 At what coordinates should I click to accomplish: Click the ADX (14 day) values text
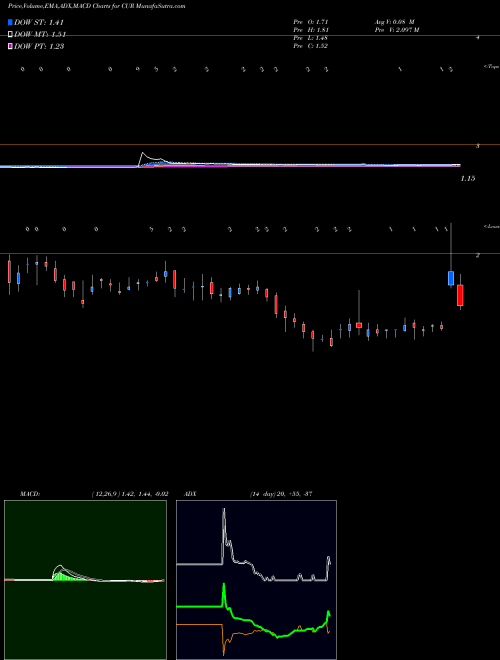point(280,494)
